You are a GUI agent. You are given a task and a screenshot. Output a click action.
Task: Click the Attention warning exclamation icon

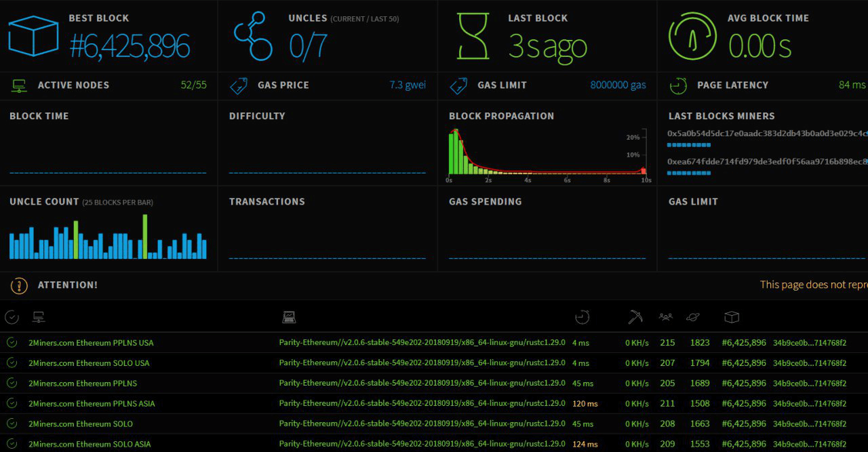coord(19,285)
